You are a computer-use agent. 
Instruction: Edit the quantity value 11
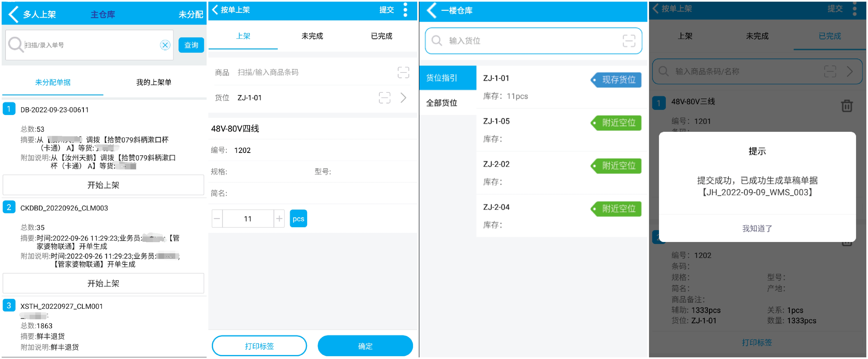(x=248, y=219)
